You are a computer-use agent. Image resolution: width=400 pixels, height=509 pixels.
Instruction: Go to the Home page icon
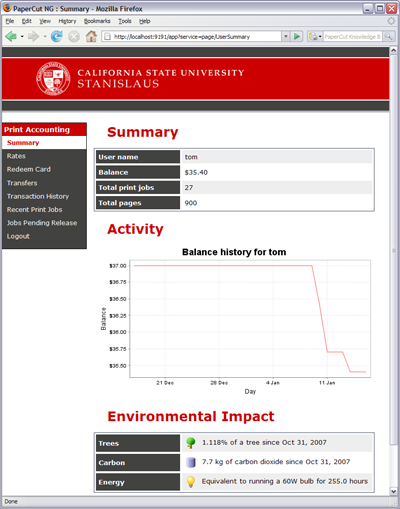91,36
